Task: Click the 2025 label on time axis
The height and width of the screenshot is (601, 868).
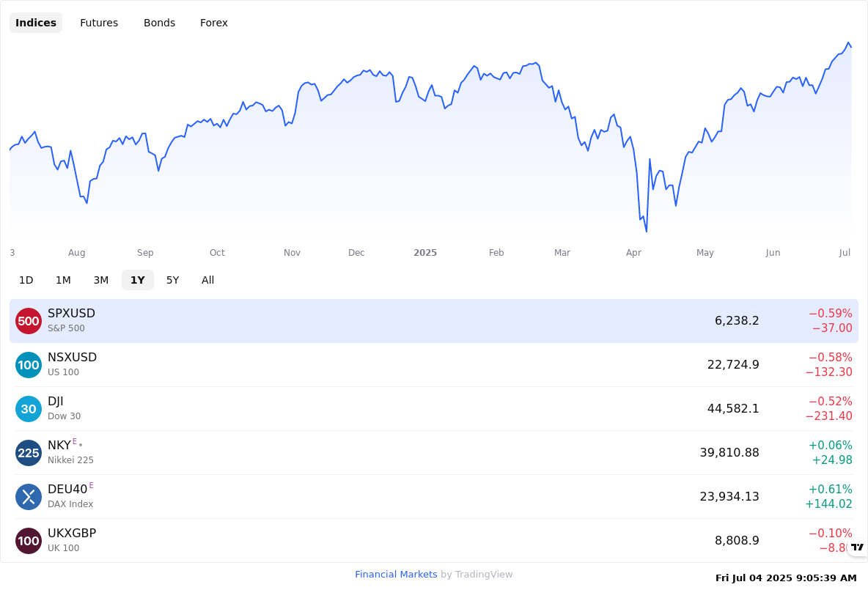Action: [x=425, y=253]
